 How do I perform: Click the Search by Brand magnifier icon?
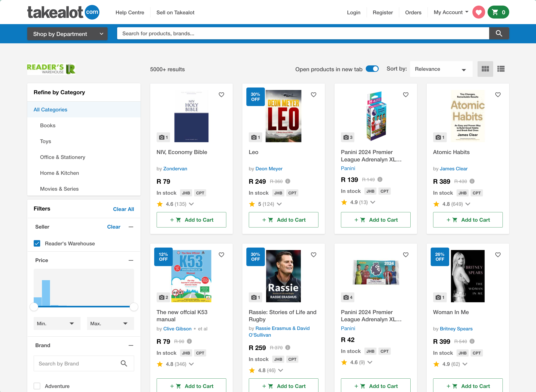[x=124, y=363]
